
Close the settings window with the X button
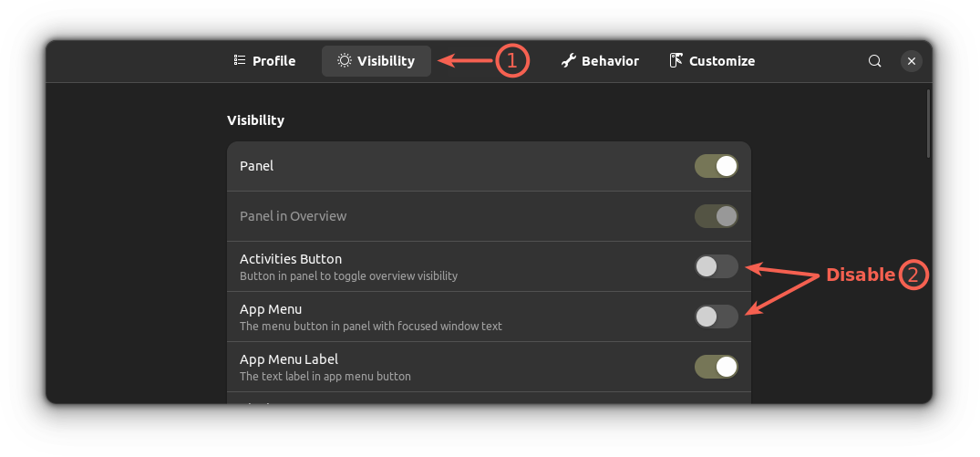911,61
